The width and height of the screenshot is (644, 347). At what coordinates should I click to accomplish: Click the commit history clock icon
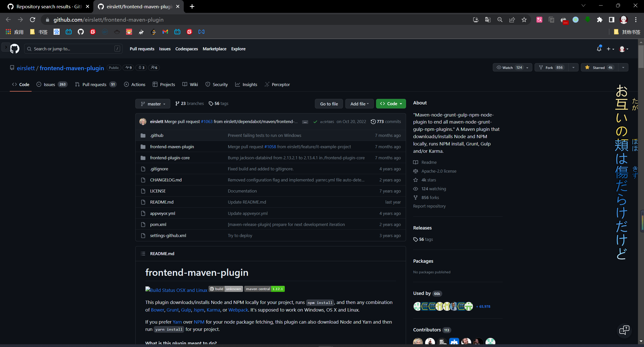[373, 122]
